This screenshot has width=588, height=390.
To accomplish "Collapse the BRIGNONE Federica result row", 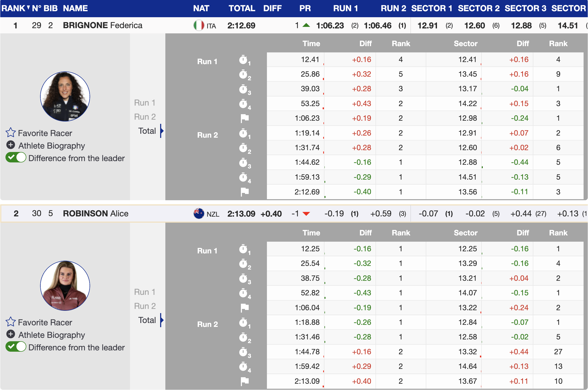I will (x=103, y=25).
